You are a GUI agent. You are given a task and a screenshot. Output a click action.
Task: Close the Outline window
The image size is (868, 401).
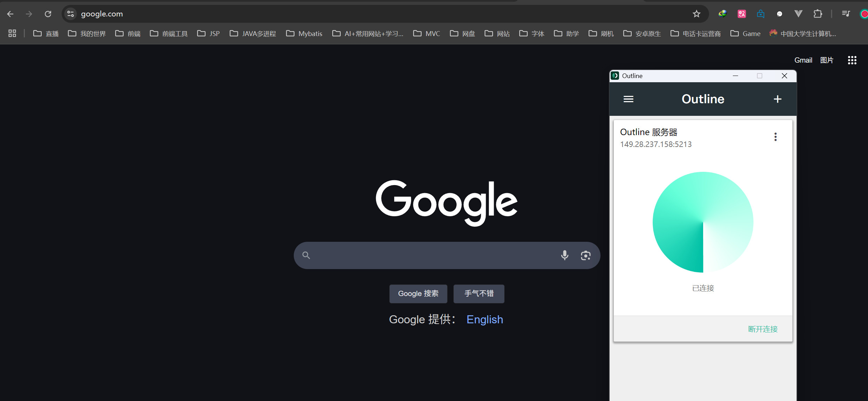[x=784, y=76]
